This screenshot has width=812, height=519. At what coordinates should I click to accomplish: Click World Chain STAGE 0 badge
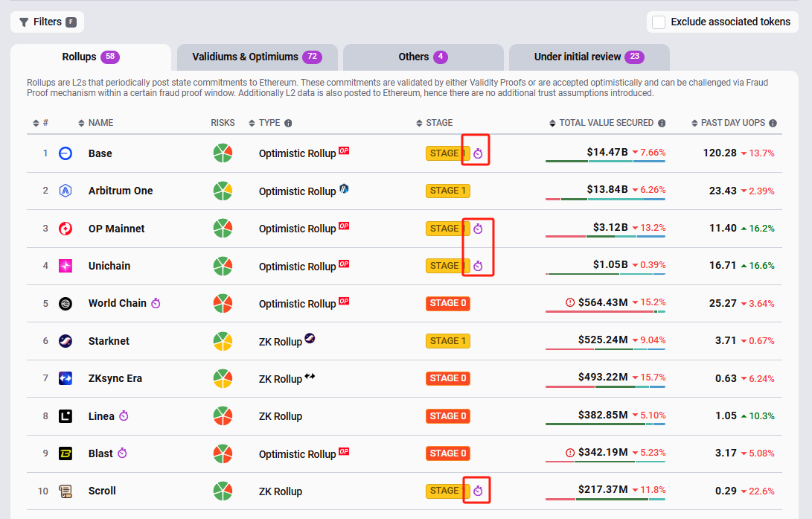coord(448,303)
